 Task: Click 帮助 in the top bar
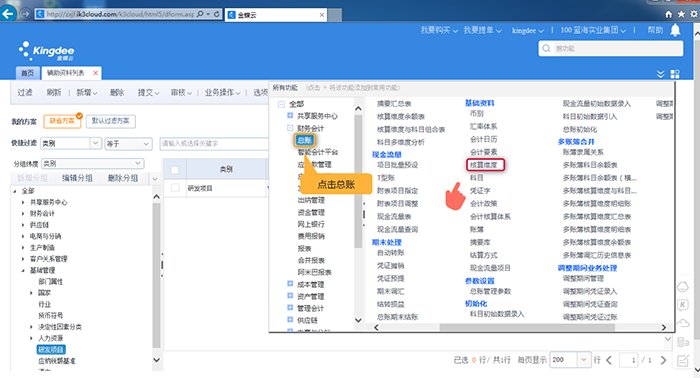coord(655,30)
